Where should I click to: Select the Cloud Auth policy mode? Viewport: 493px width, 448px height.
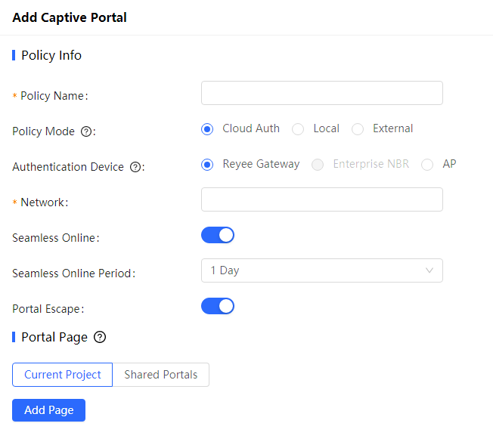click(x=207, y=129)
